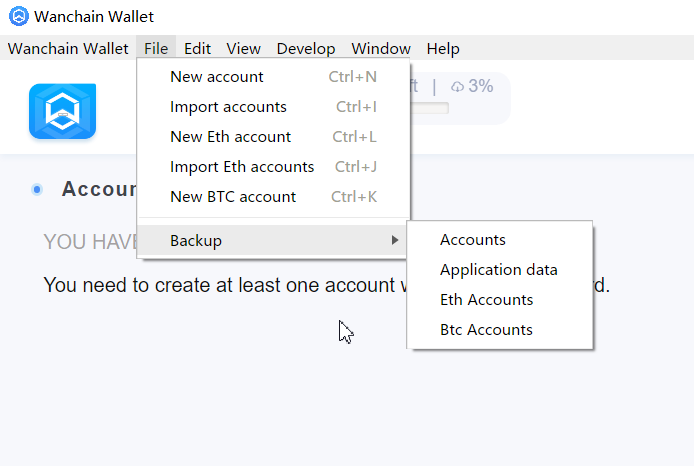Viewport: 694px width, 466px height.
Task: Select Accounts in Backup submenu
Action: pos(500,240)
